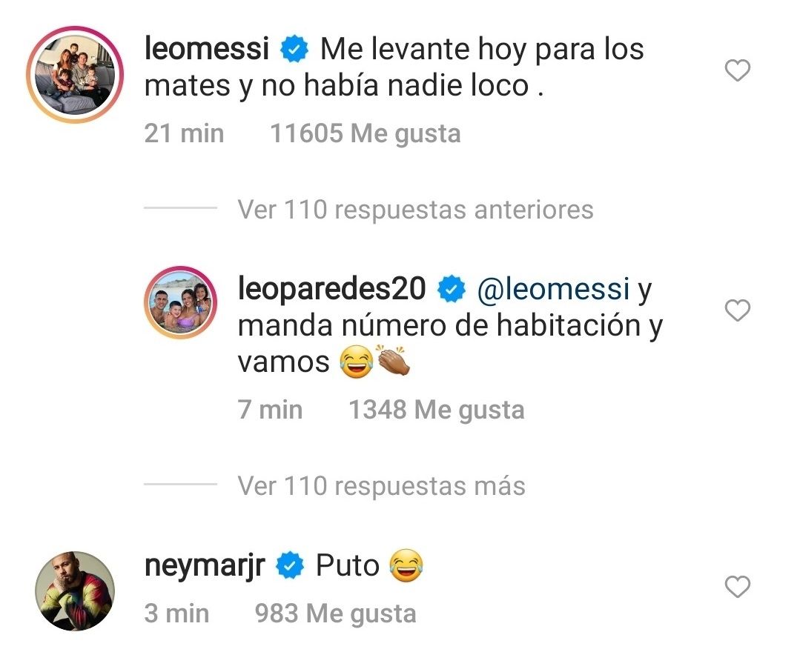Like leoparedes20's reply with the heart
This screenshot has width=800, height=672.
pos(737,311)
